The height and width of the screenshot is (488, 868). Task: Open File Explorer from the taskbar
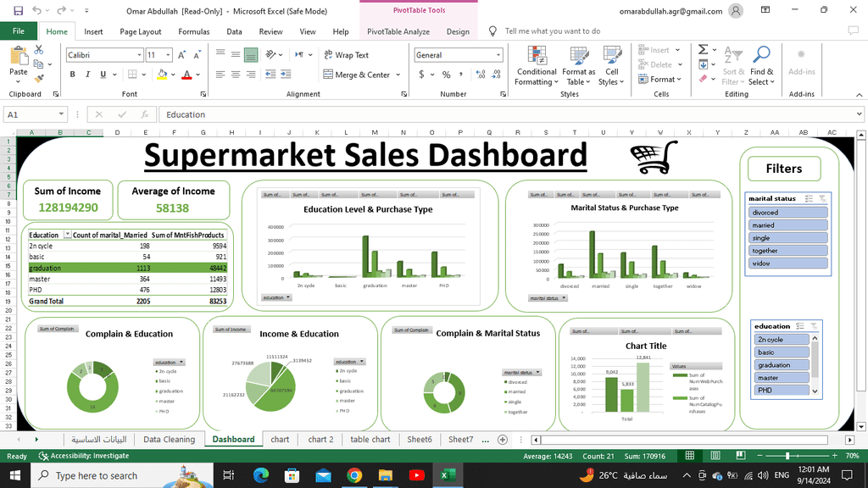click(x=386, y=475)
